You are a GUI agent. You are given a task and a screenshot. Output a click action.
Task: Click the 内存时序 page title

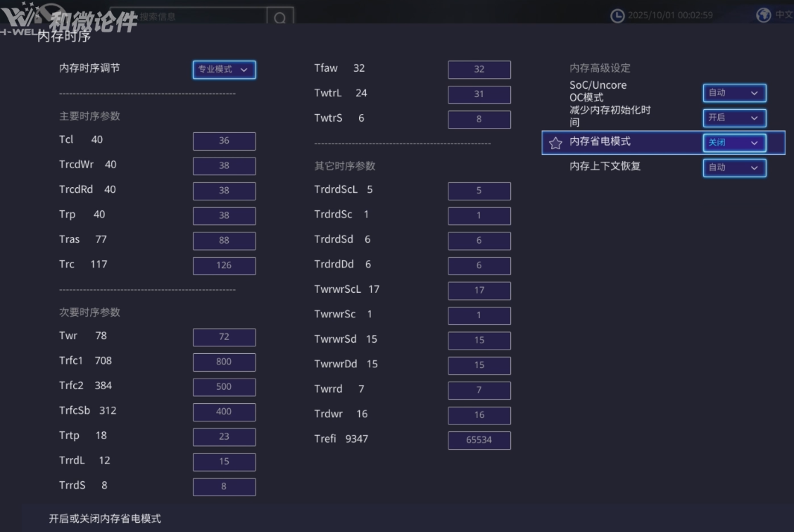point(64,37)
